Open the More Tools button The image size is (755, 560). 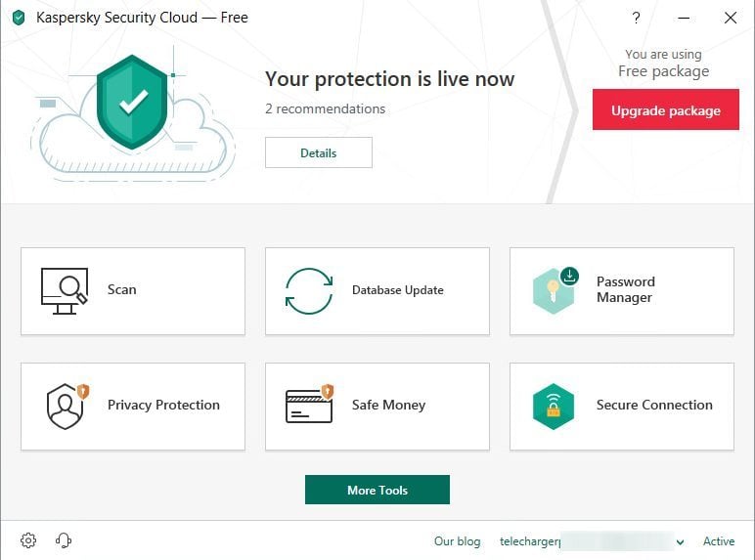(377, 490)
